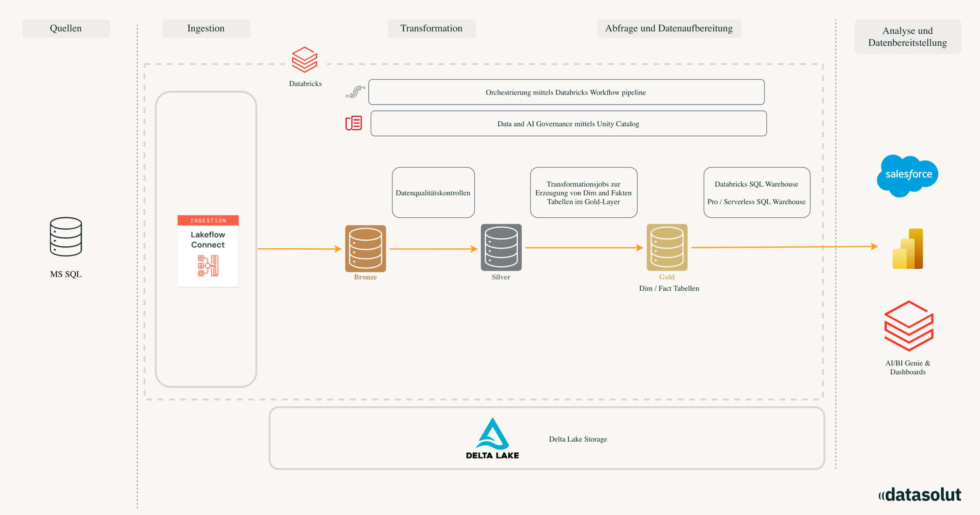Click the Delta Lake logo
Screen dimensions: 980x515
click(x=492, y=438)
